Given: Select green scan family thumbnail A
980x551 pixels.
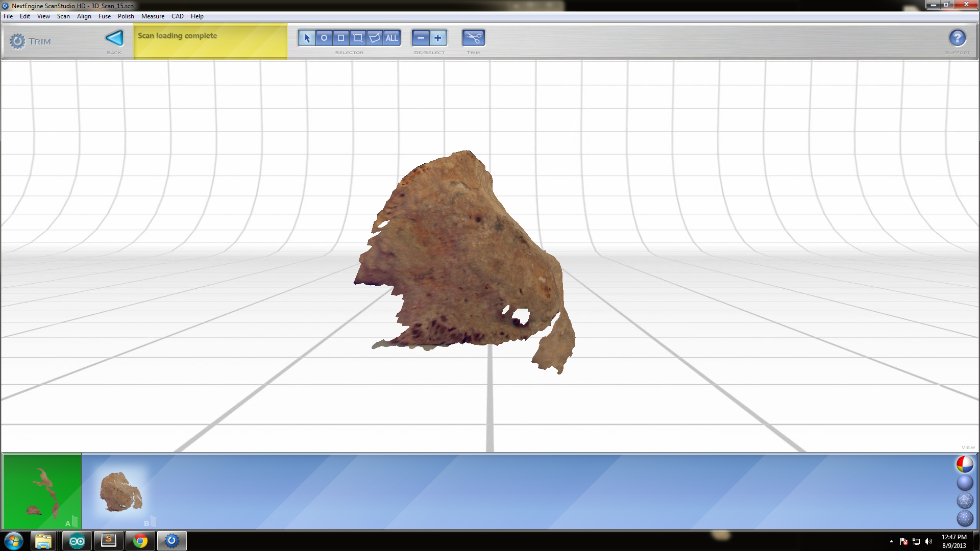Looking at the screenshot, I should point(42,492).
